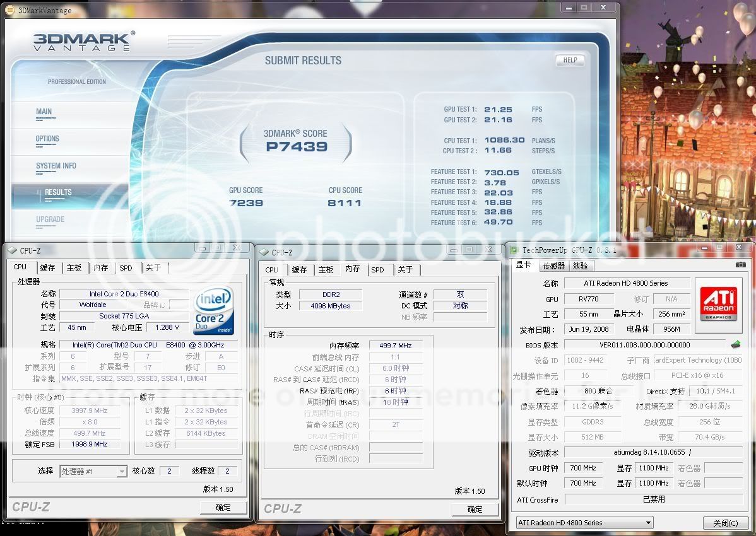Viewport: 756px width, 536px height.
Task: Click the 499.7 MHz memory frequency field
Action: coord(396,346)
